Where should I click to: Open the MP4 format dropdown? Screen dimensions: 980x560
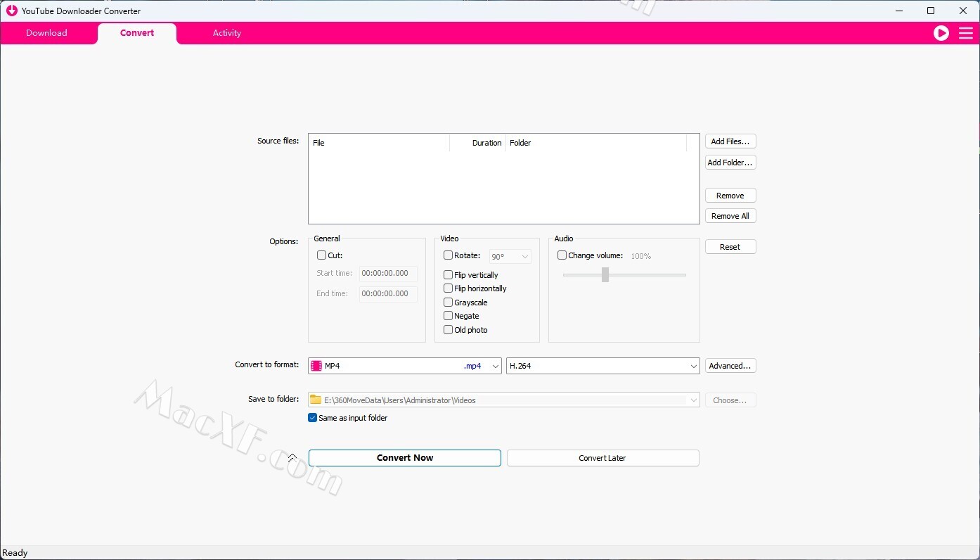pyautogui.click(x=404, y=366)
